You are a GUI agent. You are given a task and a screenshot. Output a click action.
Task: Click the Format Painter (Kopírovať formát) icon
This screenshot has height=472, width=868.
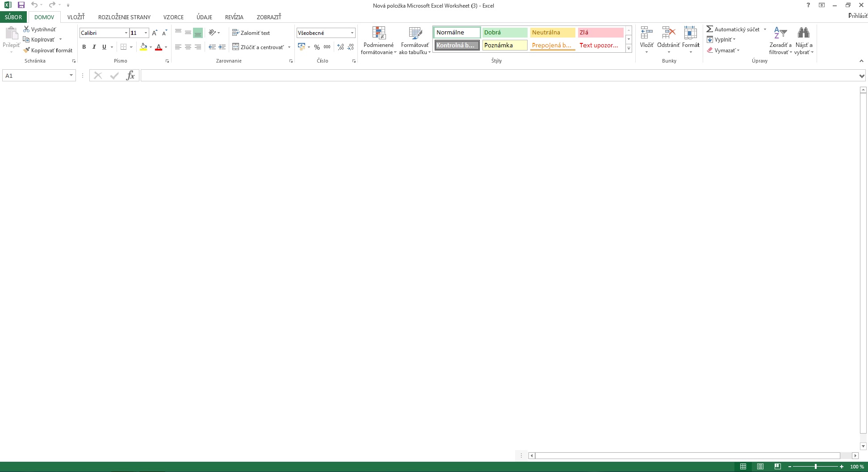(x=27, y=51)
